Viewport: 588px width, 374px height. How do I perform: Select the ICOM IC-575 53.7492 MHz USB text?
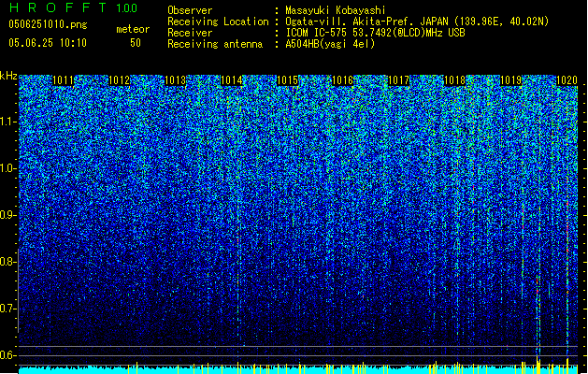(376, 33)
